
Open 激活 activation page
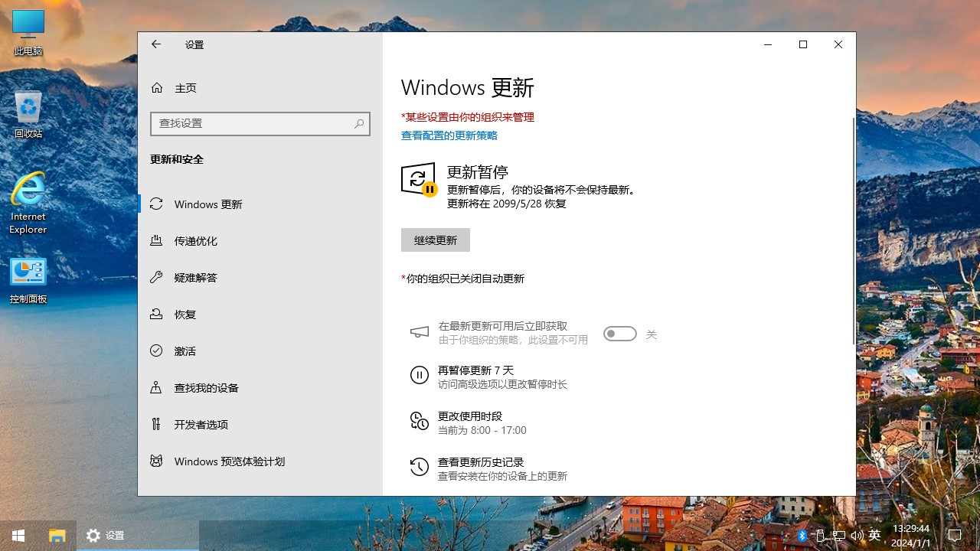[x=260, y=351]
